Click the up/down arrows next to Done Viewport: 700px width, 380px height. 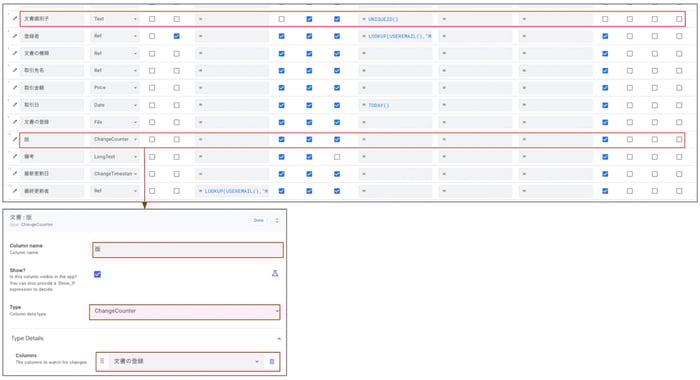click(277, 221)
